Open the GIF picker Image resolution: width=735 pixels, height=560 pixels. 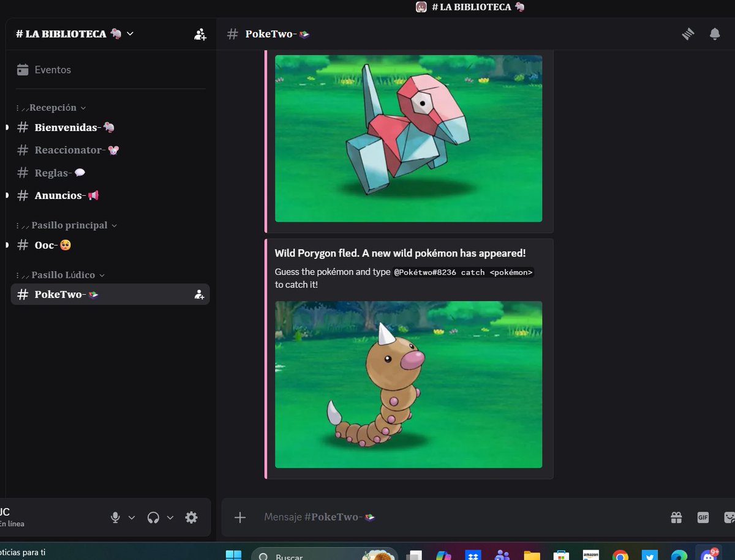[703, 517]
